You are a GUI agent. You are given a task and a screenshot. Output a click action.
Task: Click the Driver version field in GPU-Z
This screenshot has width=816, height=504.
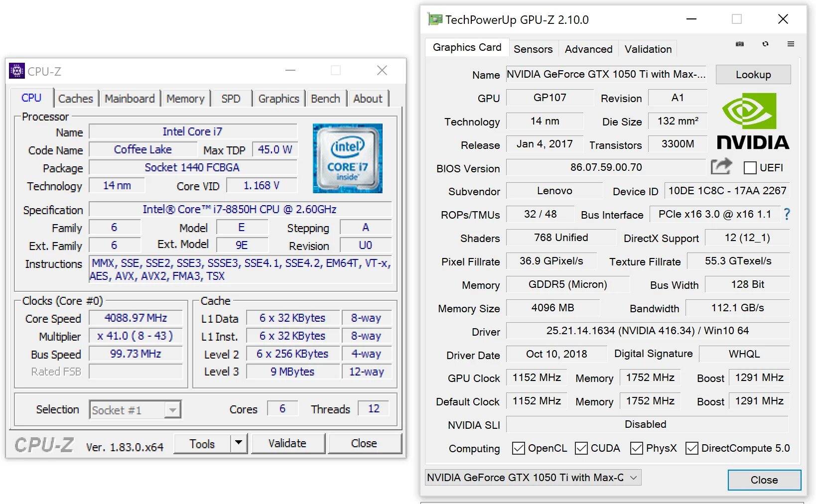[x=648, y=331]
